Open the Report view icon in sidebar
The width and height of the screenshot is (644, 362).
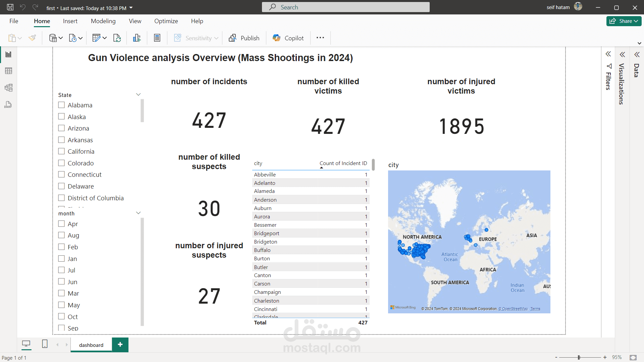8,54
